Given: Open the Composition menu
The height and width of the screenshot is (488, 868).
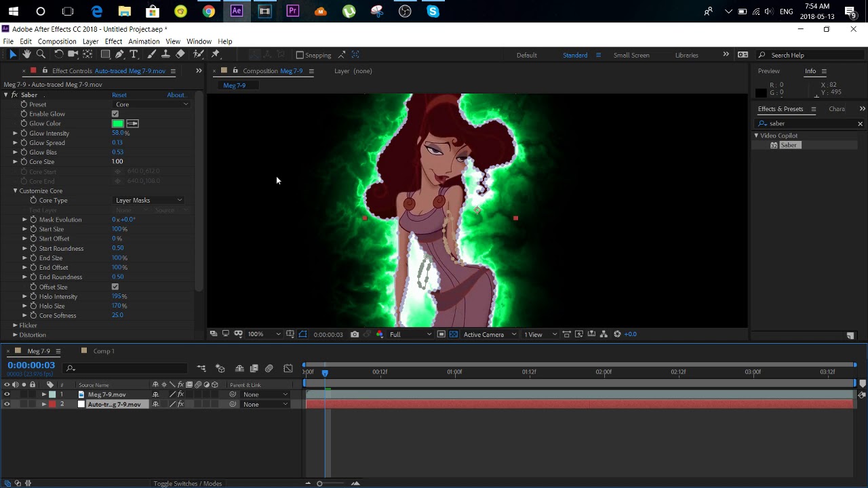Looking at the screenshot, I should point(57,41).
